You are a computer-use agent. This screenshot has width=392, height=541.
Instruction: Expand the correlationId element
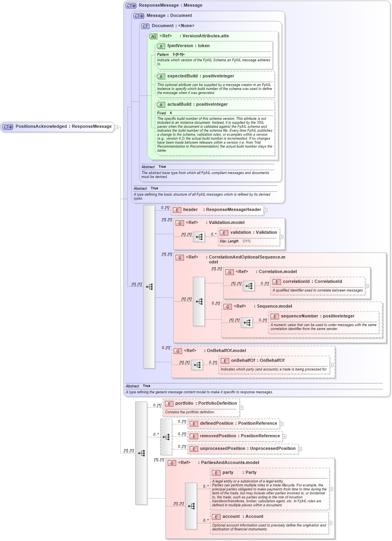pyautogui.click(x=367, y=286)
